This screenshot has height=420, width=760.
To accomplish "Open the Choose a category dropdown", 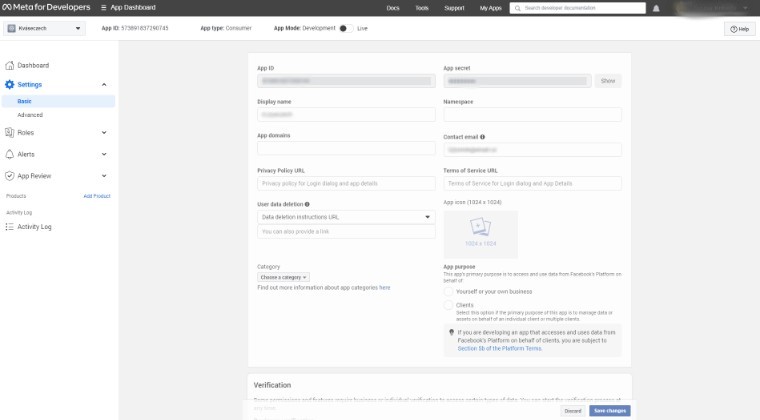I will (x=284, y=278).
